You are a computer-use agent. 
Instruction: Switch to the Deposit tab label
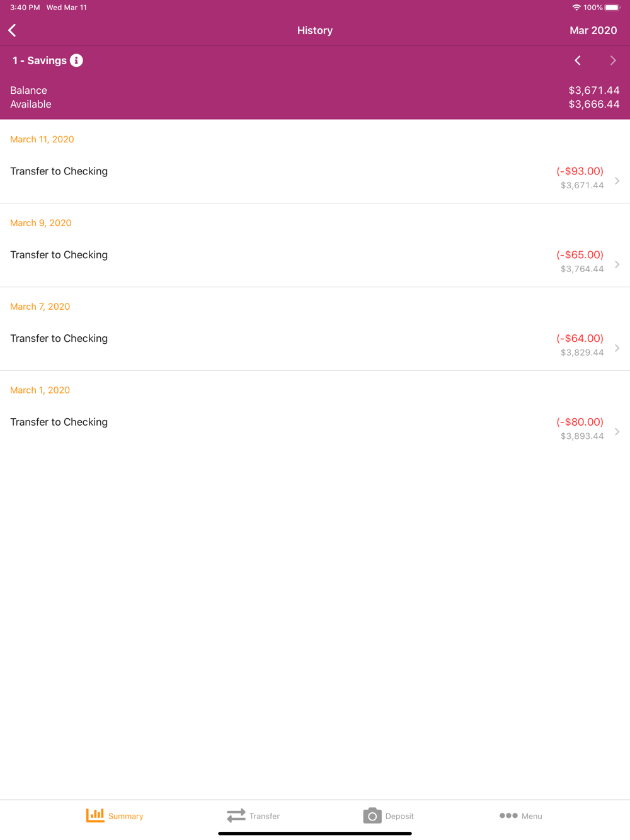point(399,816)
